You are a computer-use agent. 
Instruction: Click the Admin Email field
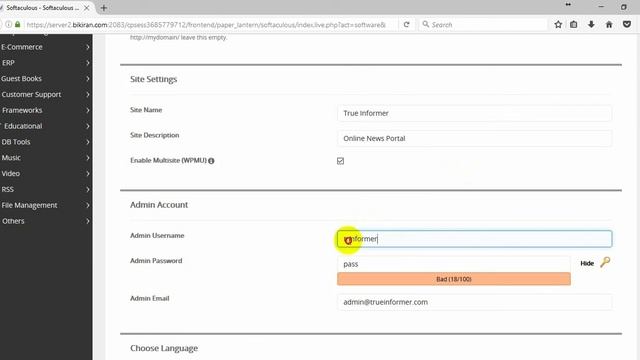(474, 302)
